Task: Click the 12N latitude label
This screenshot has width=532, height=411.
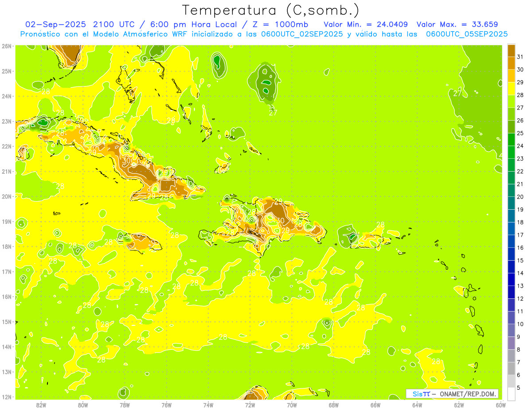Action: (x=7, y=397)
